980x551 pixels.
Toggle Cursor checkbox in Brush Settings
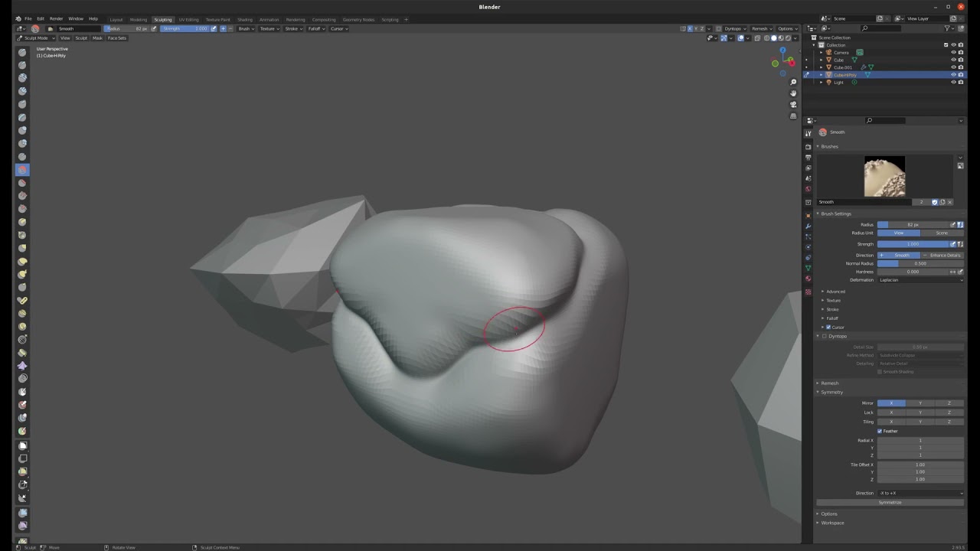[x=828, y=328]
